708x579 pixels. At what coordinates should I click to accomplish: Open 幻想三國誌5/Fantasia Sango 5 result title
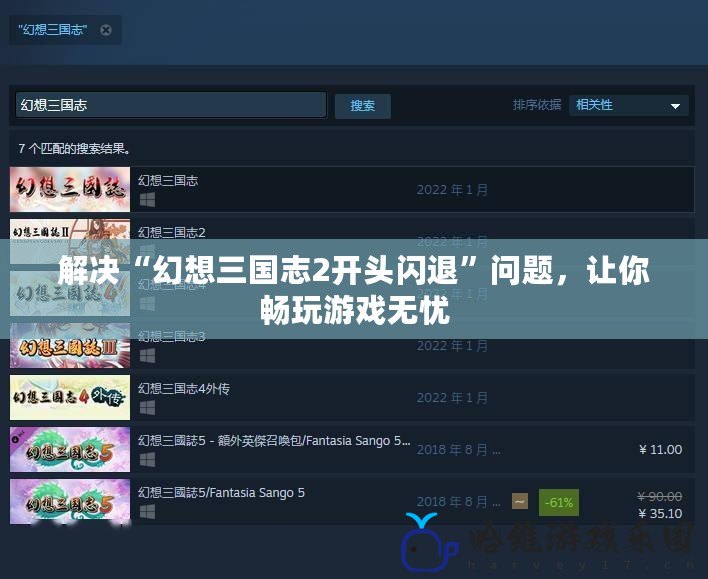pyautogui.click(x=221, y=493)
